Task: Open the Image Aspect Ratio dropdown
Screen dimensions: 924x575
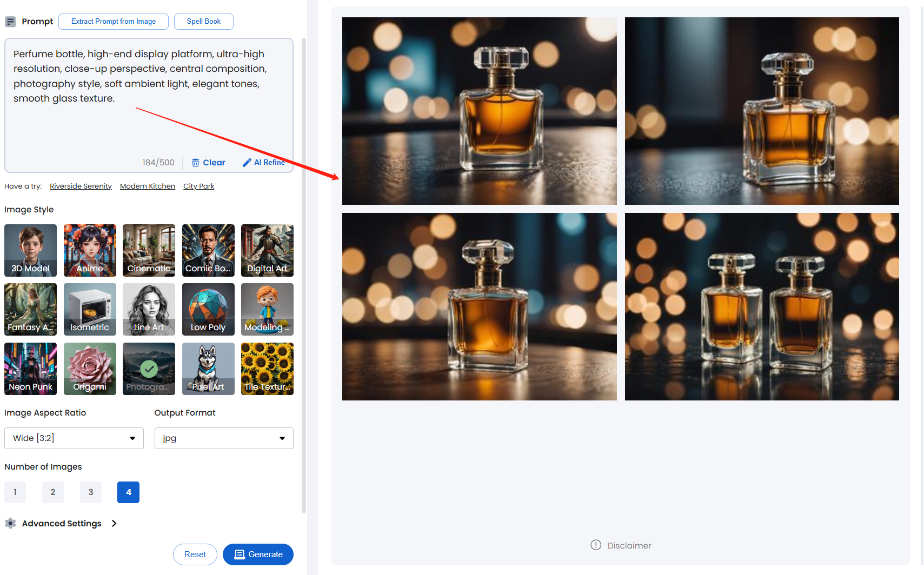Action: coord(74,438)
